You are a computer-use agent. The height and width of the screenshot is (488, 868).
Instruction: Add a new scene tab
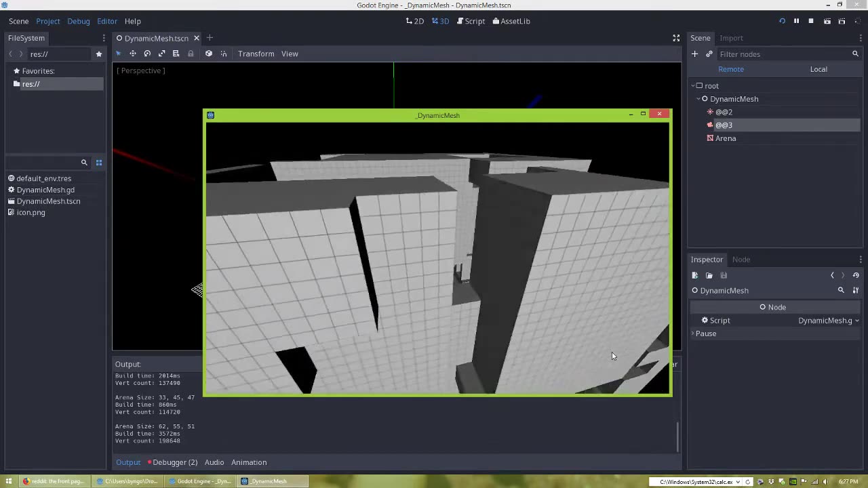210,38
